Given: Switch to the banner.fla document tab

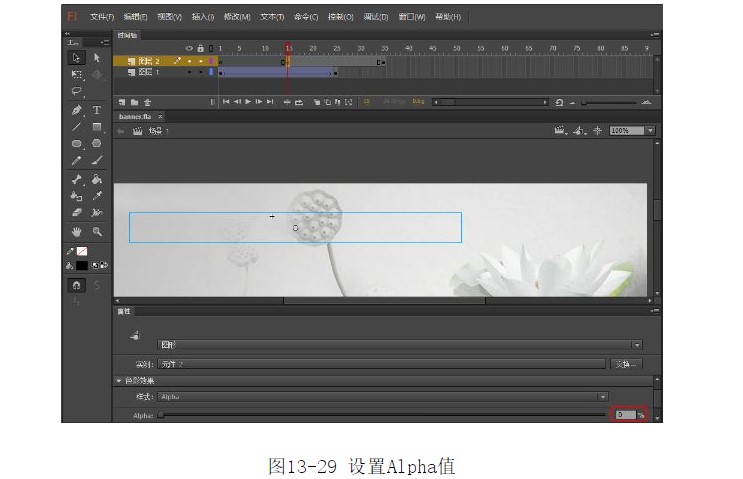Looking at the screenshot, I should 133,116.
